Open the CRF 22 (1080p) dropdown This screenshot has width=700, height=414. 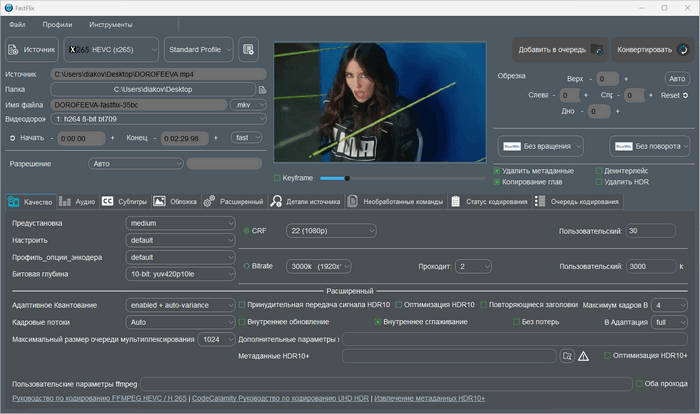(331, 231)
